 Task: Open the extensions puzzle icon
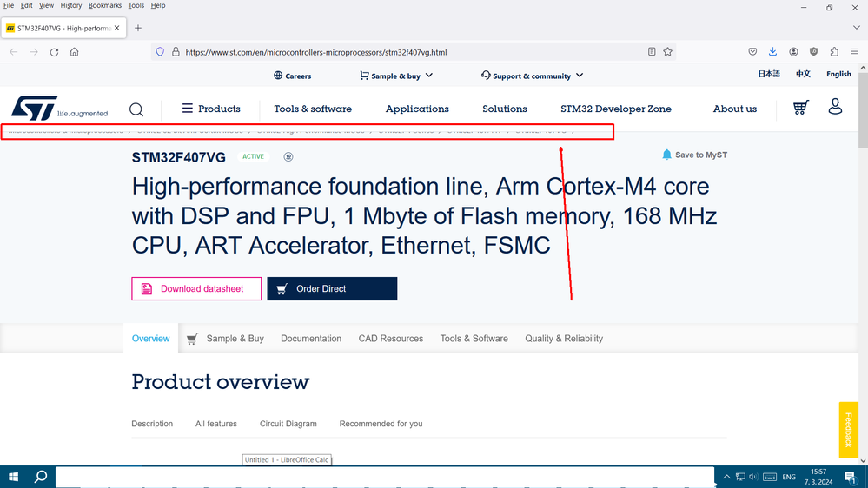834,52
